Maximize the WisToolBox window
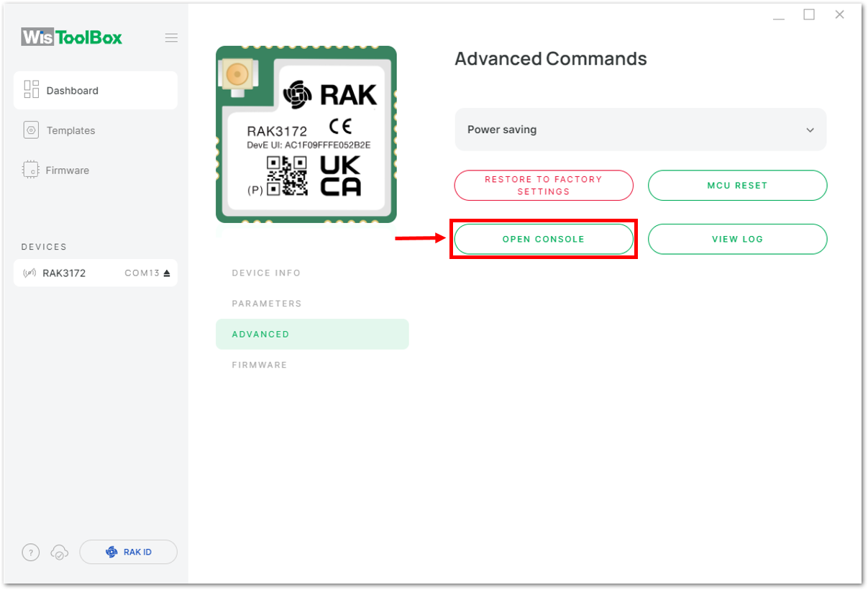This screenshot has width=868, height=590. (809, 14)
